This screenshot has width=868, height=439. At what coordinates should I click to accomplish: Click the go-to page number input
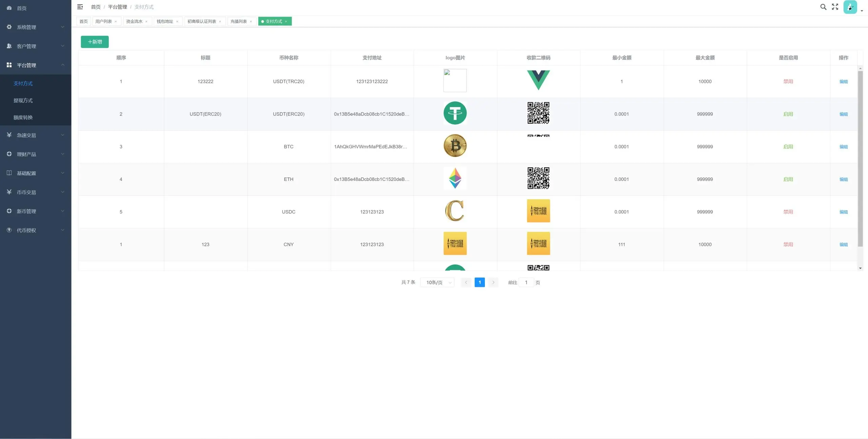point(526,283)
